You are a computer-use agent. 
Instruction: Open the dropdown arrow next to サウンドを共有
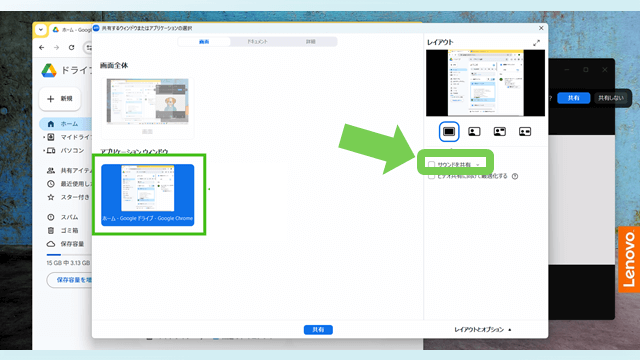[478, 165]
